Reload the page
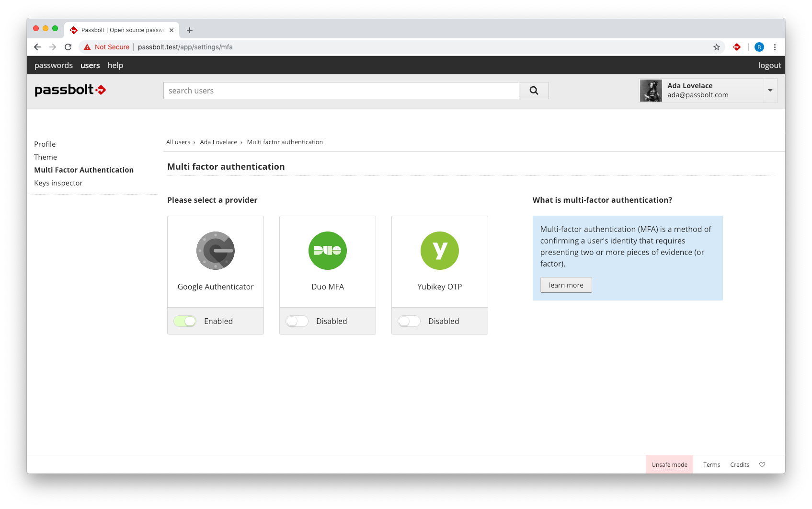 click(x=68, y=47)
